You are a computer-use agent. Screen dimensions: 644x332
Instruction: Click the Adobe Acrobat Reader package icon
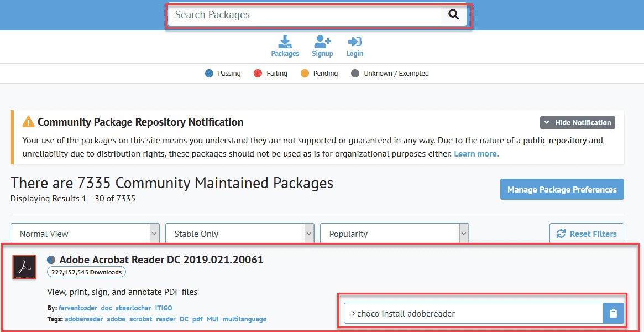click(24, 267)
